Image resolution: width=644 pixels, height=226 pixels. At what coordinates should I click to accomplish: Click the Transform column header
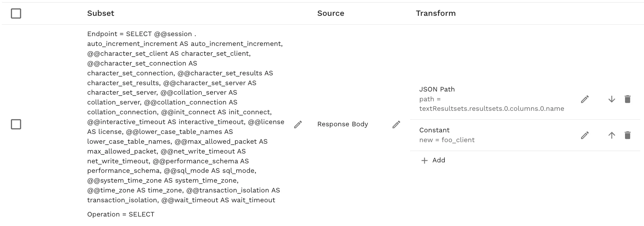436,13
